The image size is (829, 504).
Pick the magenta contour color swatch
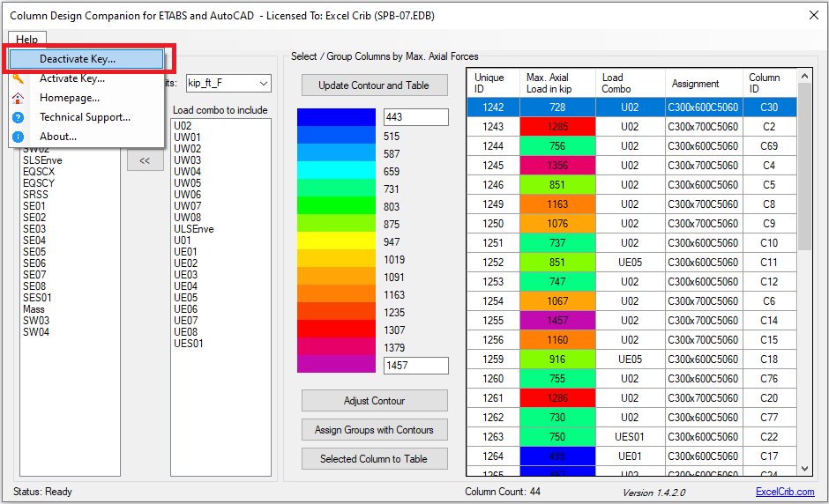[x=336, y=365]
